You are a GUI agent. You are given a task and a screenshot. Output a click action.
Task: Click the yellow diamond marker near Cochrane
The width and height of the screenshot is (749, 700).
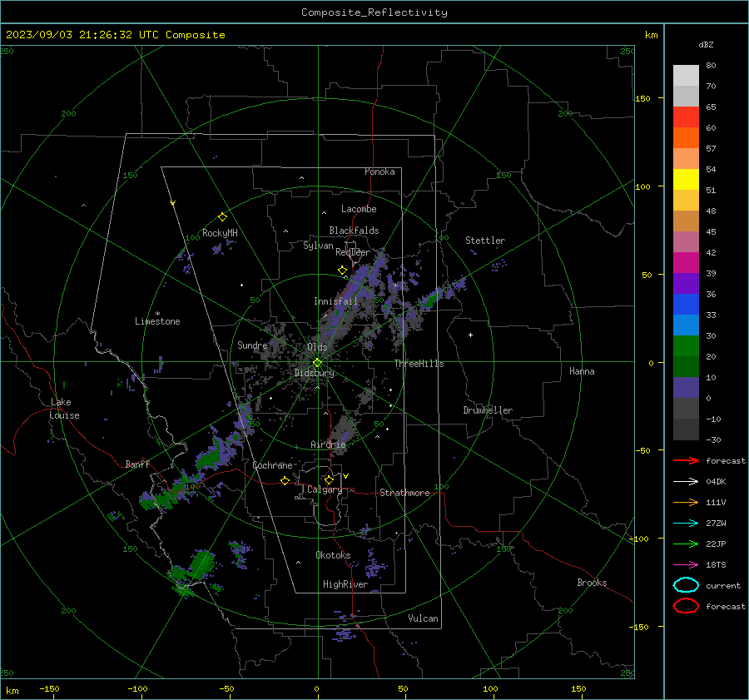(285, 480)
